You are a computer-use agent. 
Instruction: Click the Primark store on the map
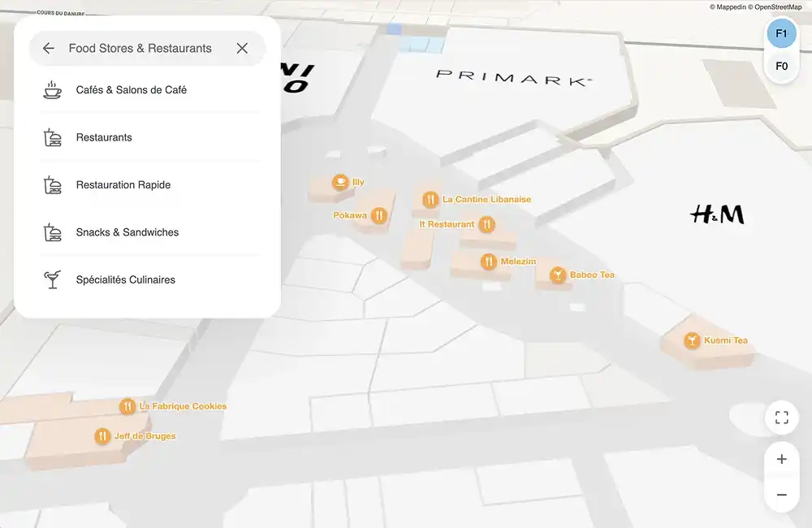tap(513, 78)
